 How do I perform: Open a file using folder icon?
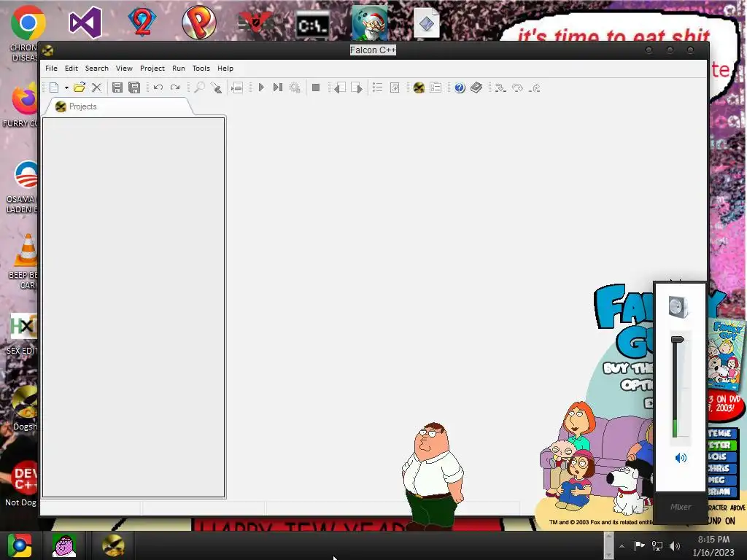pyautogui.click(x=80, y=87)
